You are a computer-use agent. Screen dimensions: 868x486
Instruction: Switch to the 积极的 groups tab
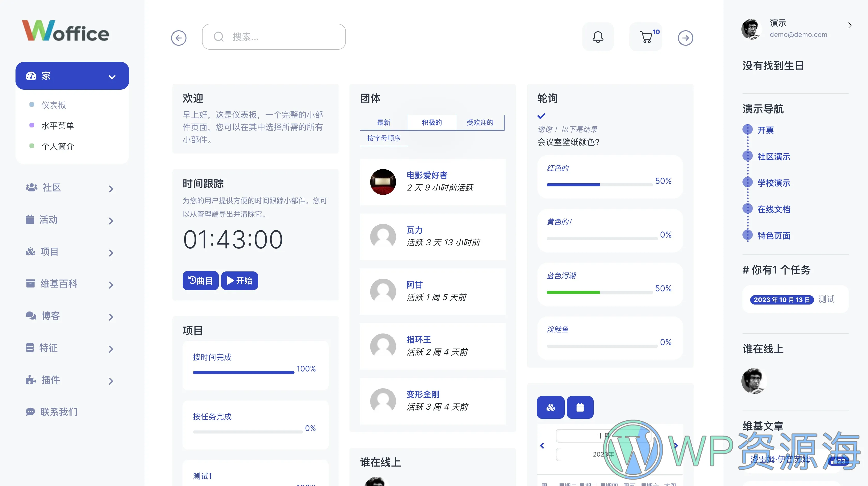click(432, 123)
